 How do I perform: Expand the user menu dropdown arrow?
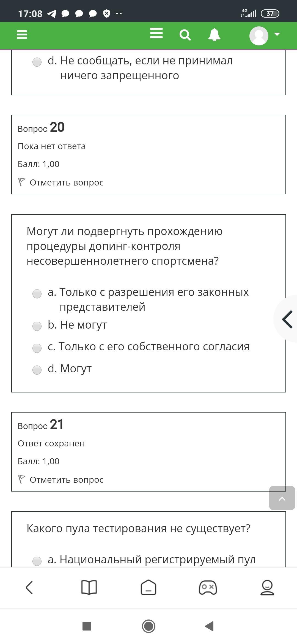[x=277, y=34]
